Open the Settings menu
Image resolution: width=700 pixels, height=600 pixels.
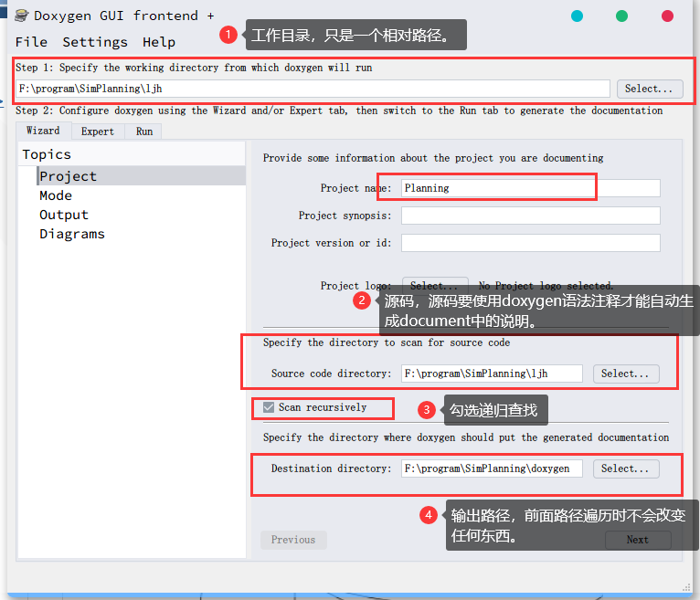[x=95, y=42]
